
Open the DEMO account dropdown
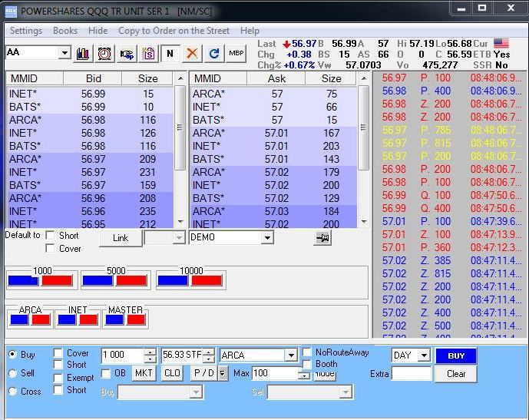click(x=267, y=237)
